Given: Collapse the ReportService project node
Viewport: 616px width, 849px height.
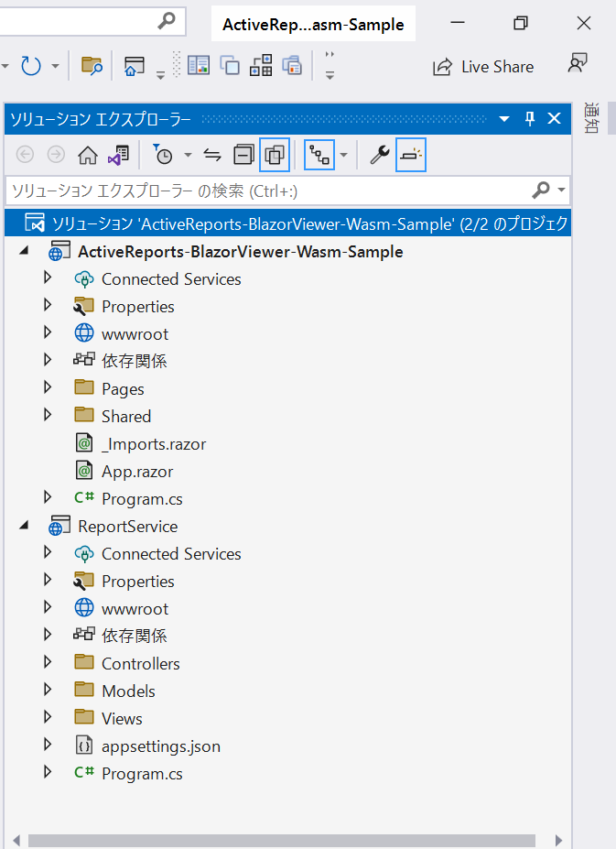Looking at the screenshot, I should [x=24, y=525].
